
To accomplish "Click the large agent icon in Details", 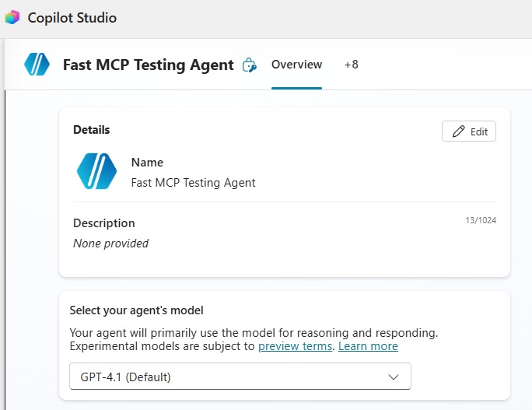I will click(x=96, y=171).
